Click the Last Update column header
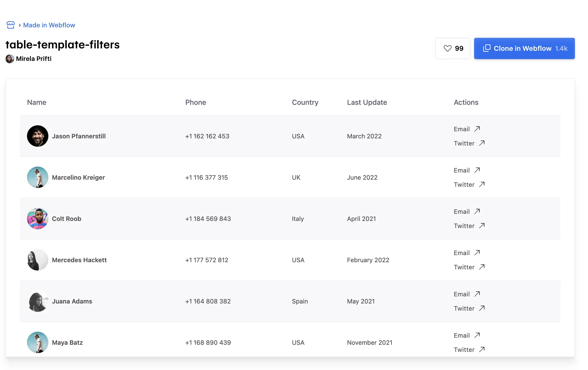The height and width of the screenshot is (370, 588). coord(367,102)
